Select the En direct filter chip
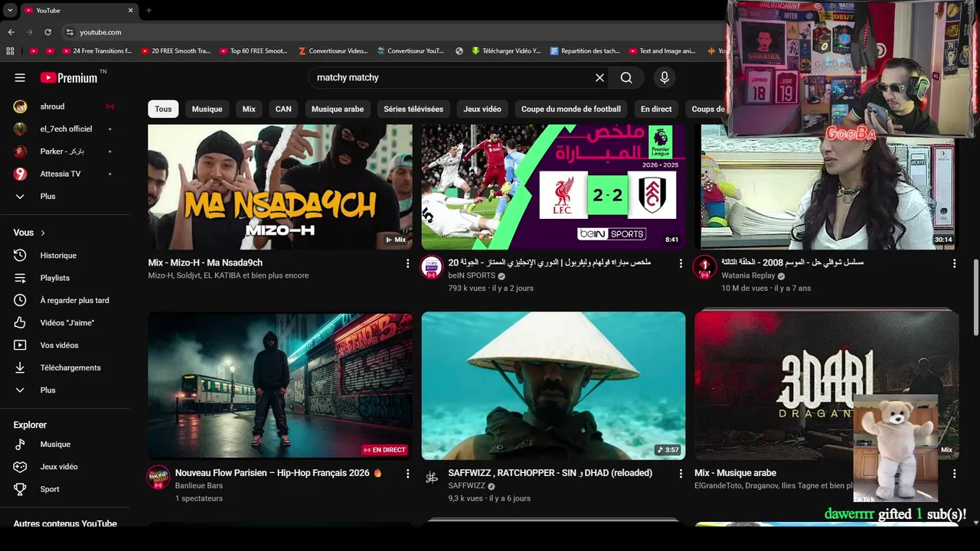Image resolution: width=980 pixels, height=551 pixels. tap(656, 109)
